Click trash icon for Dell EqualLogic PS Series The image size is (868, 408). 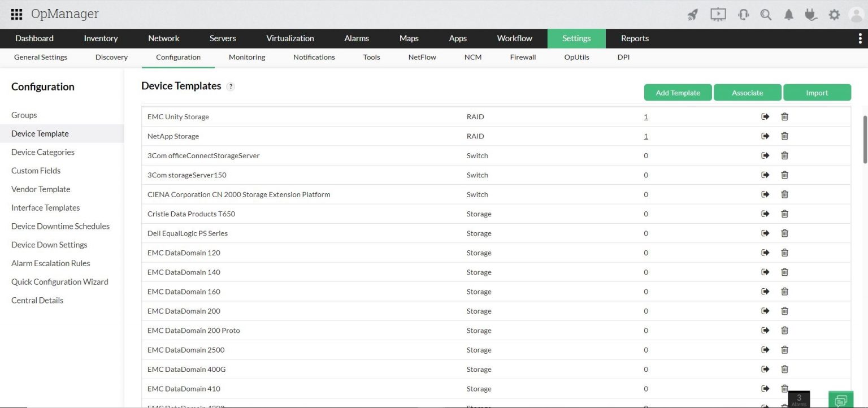point(784,233)
